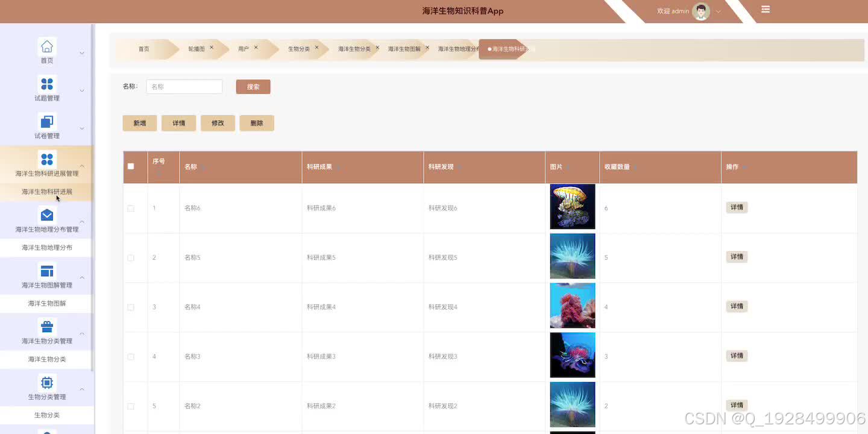This screenshot has height=434, width=868.
Task: Check the checkbox for row 名称6
Action: (131, 209)
